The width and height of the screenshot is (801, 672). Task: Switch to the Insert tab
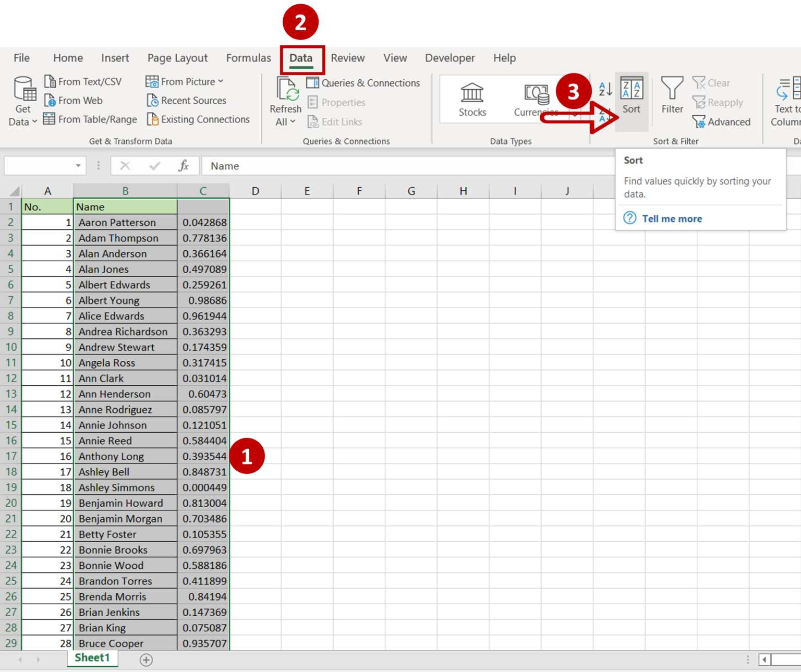pos(115,58)
